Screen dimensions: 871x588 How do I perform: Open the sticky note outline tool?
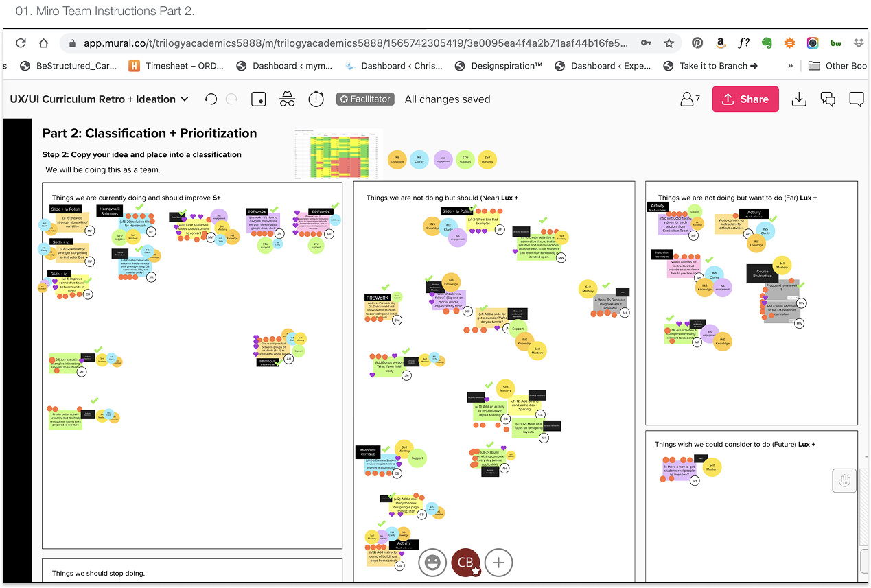coord(258,99)
